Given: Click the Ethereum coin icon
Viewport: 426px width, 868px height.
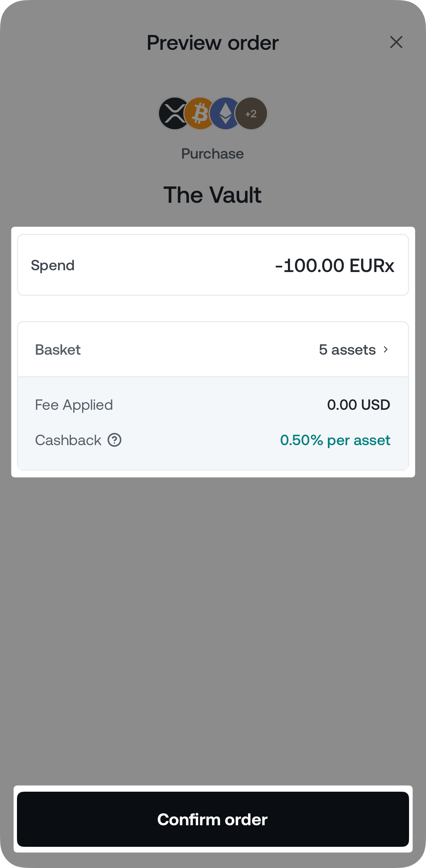Looking at the screenshot, I should 225,114.
